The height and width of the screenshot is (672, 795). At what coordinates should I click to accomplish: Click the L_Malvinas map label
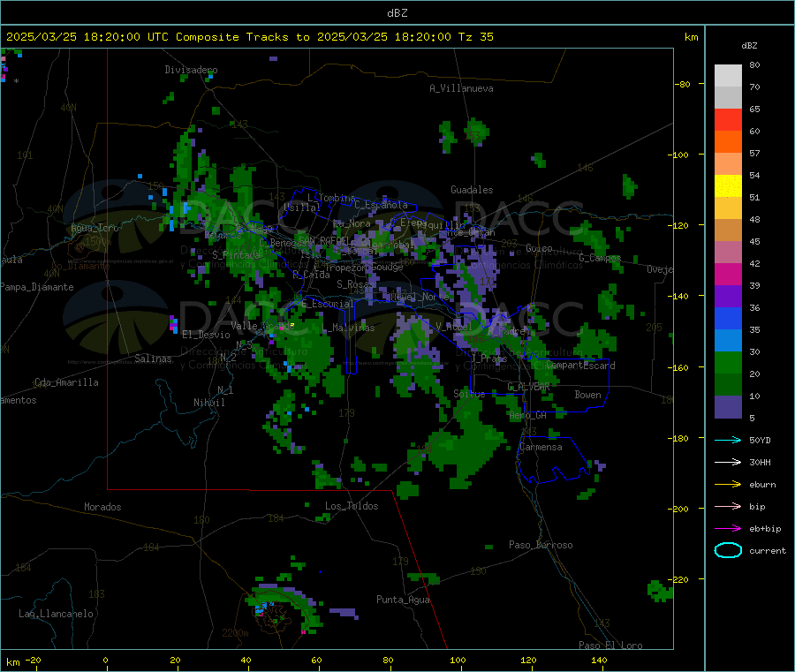coord(348,328)
